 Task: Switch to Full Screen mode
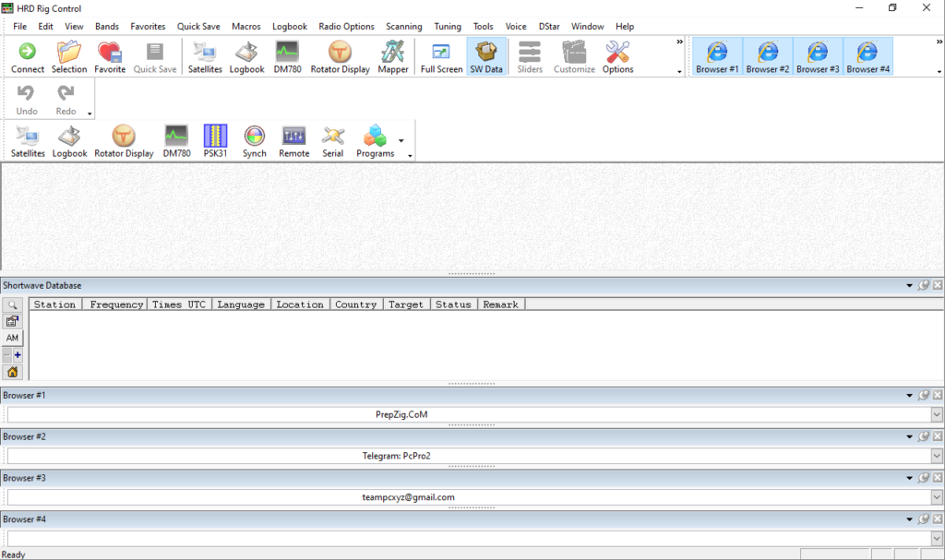[x=441, y=57]
